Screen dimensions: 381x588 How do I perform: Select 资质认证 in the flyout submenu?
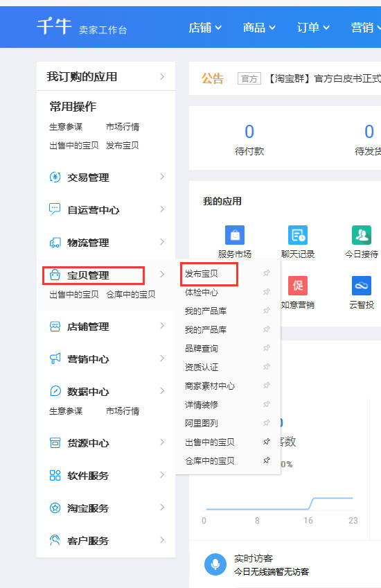202,367
